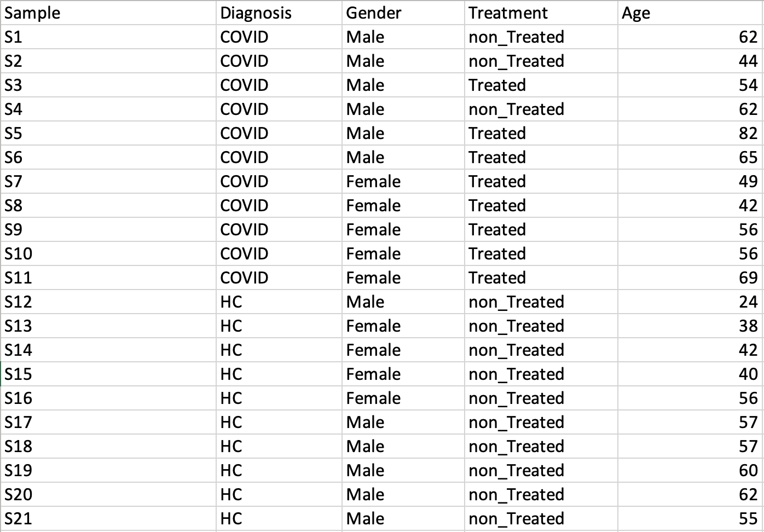This screenshot has width=764, height=532.
Task: Select the age value 38
Action: (748, 326)
